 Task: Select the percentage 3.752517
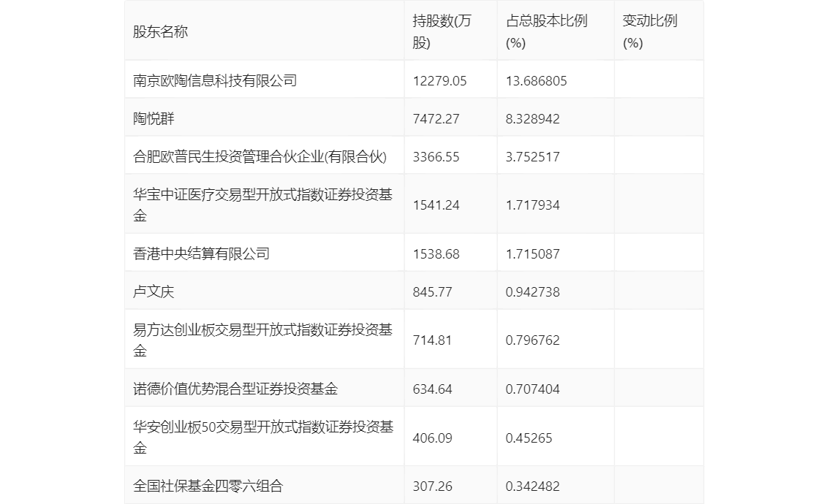point(532,157)
